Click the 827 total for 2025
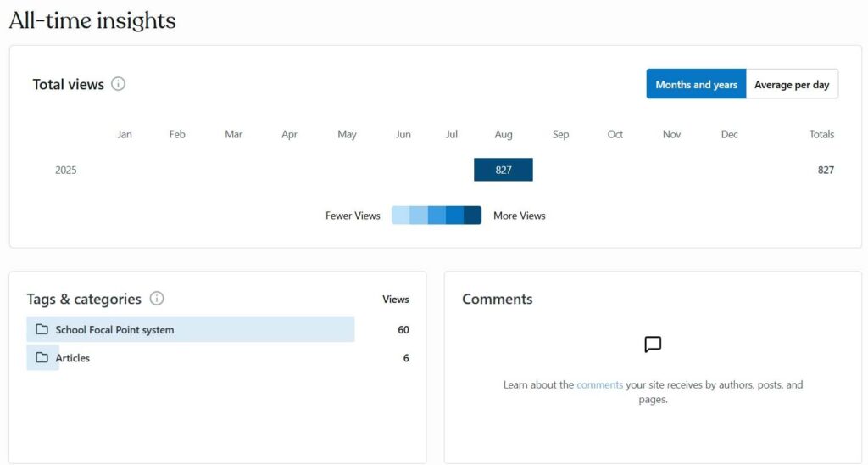This screenshot has height=465, width=868. click(x=826, y=170)
